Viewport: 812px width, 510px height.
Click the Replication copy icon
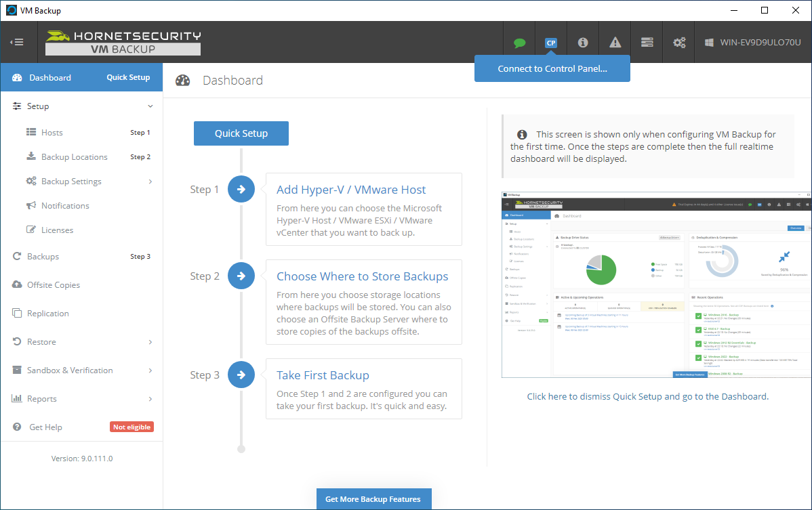coord(17,313)
